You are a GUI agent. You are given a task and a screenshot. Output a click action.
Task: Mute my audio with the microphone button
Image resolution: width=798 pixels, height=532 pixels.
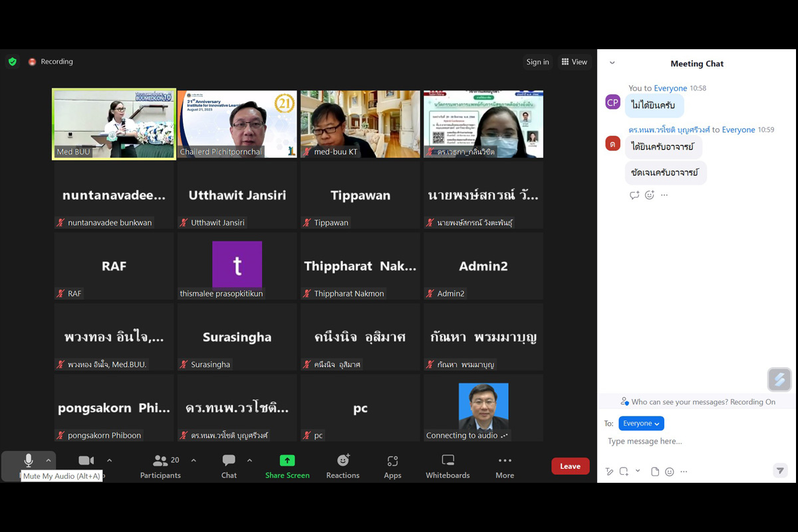29,461
